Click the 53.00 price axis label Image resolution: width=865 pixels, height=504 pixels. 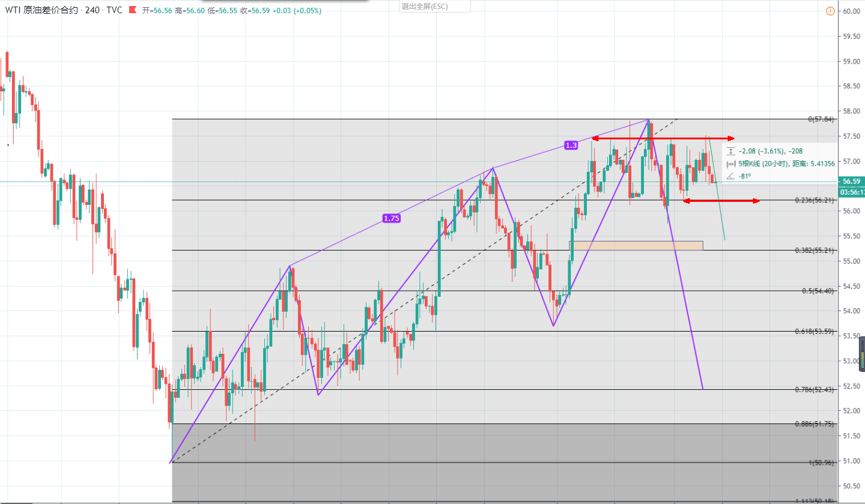[851, 361]
